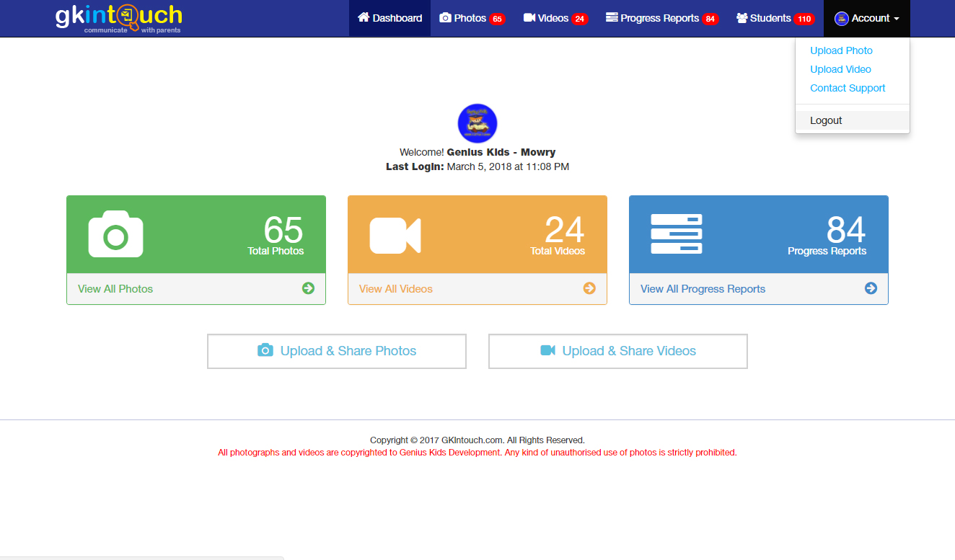Click the red 24 badge on Videos
Screen dimensions: 955x560
pos(580,19)
